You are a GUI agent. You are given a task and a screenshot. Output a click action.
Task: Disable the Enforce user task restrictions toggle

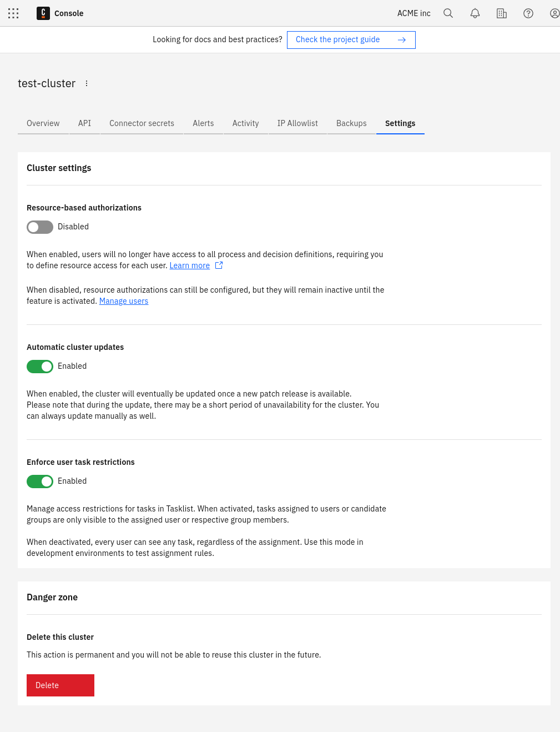click(x=39, y=481)
